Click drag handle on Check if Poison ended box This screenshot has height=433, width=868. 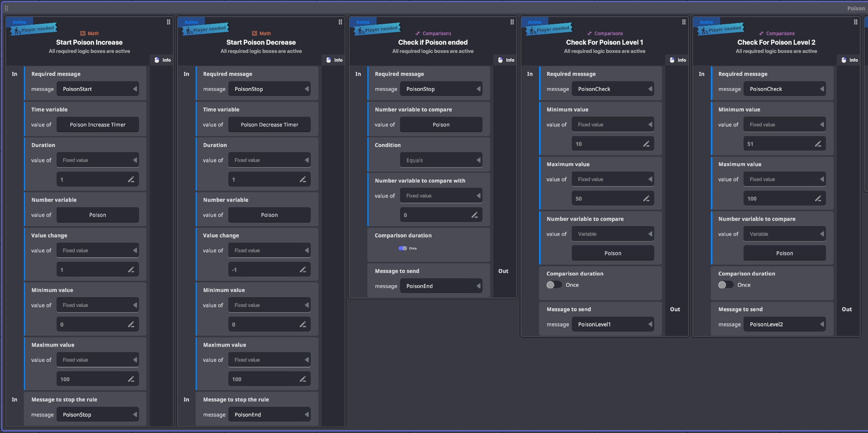tap(512, 22)
